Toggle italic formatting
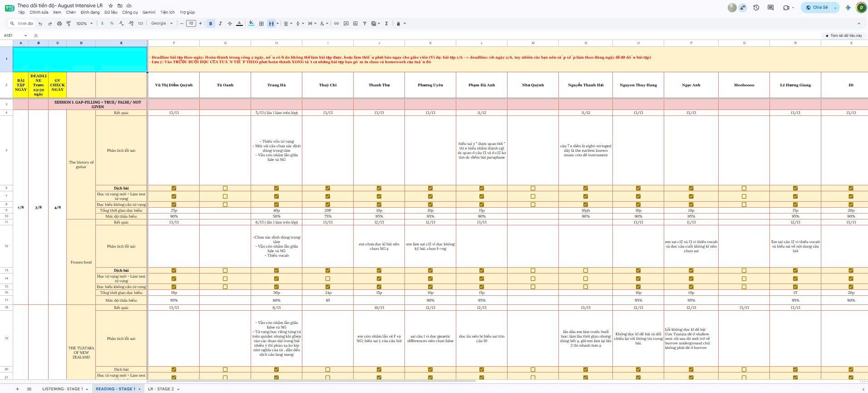Image resolution: width=868 pixels, height=393 pixels. pyautogui.click(x=220, y=24)
